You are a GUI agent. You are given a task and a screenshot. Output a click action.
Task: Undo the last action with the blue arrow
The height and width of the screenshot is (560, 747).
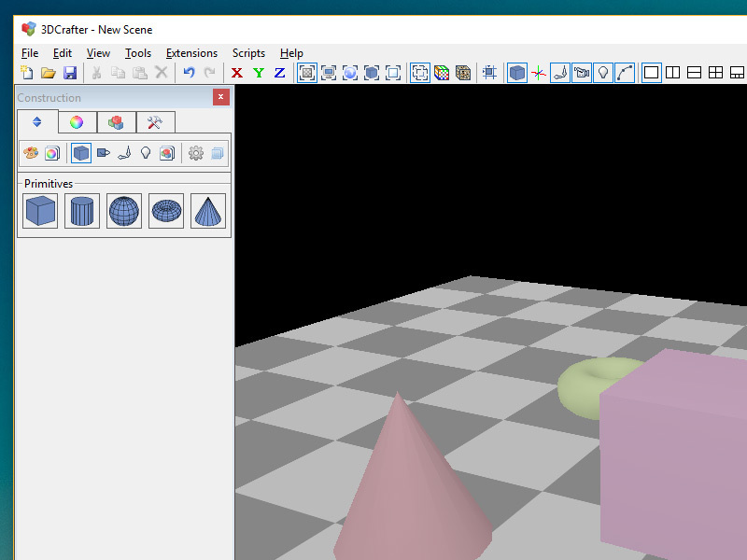click(189, 73)
